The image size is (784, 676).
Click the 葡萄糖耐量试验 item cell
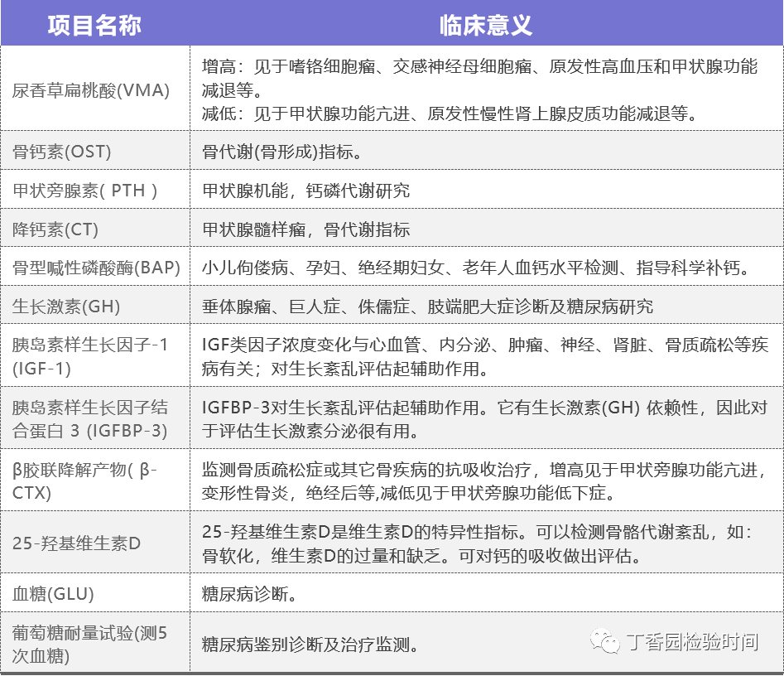[x=91, y=645]
